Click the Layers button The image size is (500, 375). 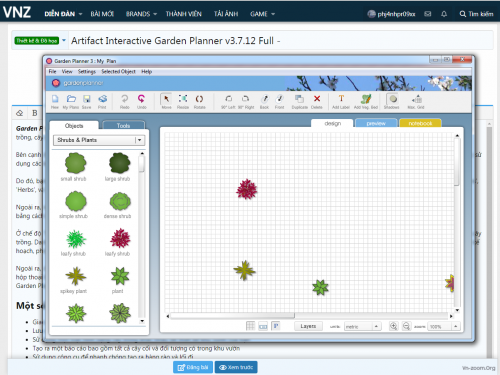click(308, 326)
